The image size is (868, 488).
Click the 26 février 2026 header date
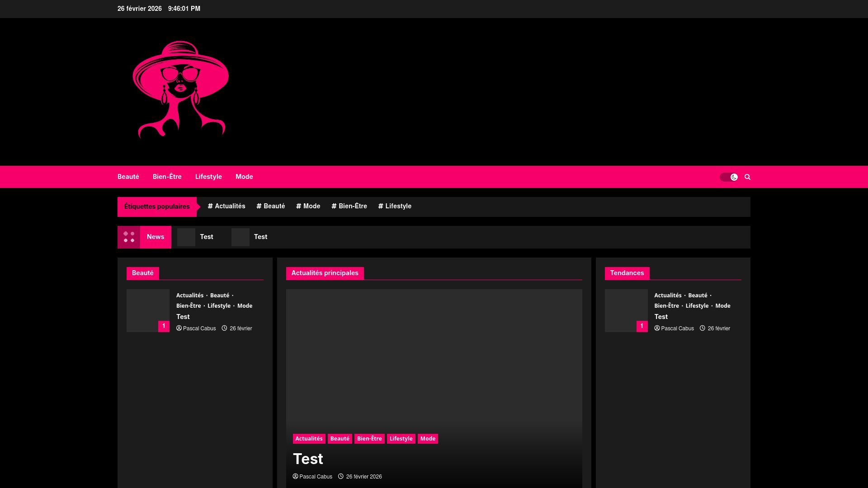pyautogui.click(x=140, y=9)
